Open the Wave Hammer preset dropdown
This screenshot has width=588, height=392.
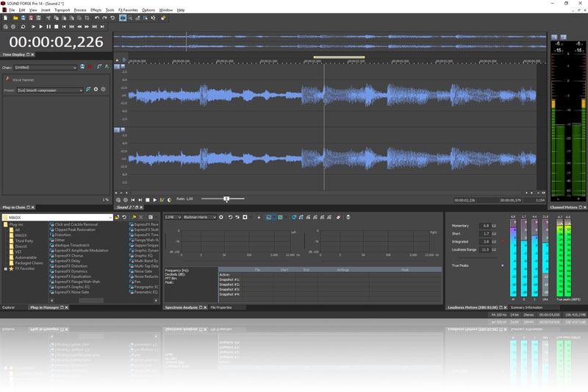point(81,90)
